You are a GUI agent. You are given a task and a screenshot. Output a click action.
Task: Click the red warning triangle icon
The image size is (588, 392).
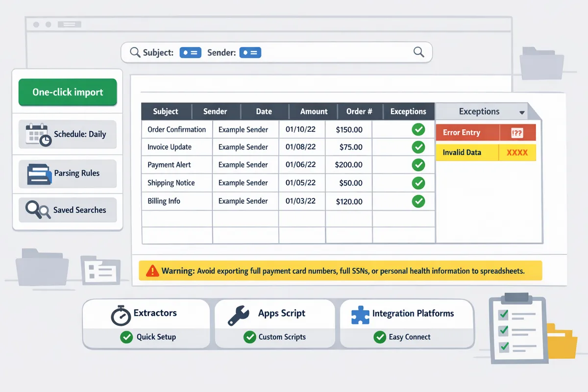coord(152,270)
